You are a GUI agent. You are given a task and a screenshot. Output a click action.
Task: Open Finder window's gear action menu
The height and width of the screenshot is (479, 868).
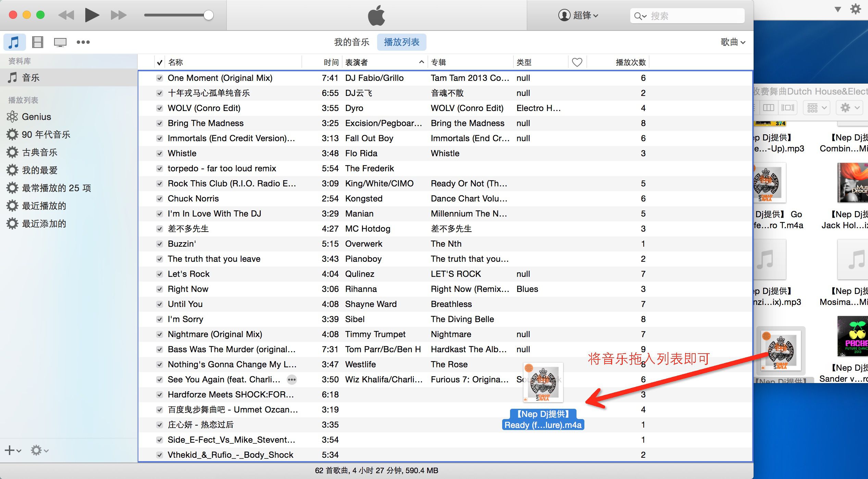[850, 108]
